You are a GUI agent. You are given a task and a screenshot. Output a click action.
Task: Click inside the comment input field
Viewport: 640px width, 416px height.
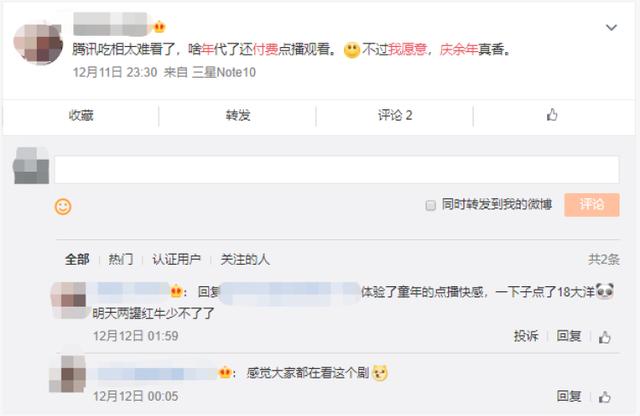[337, 169]
